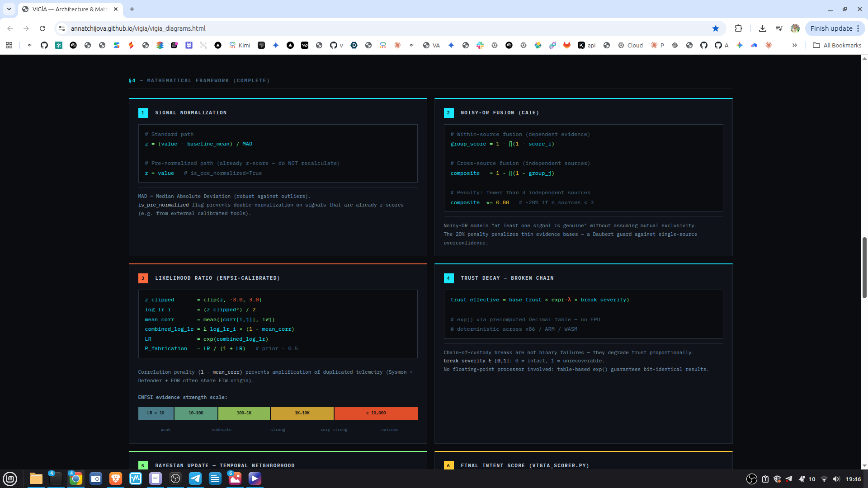This screenshot has width=868, height=488.
Task: Click the 'trust_effective' formula line
Action: click(540, 300)
